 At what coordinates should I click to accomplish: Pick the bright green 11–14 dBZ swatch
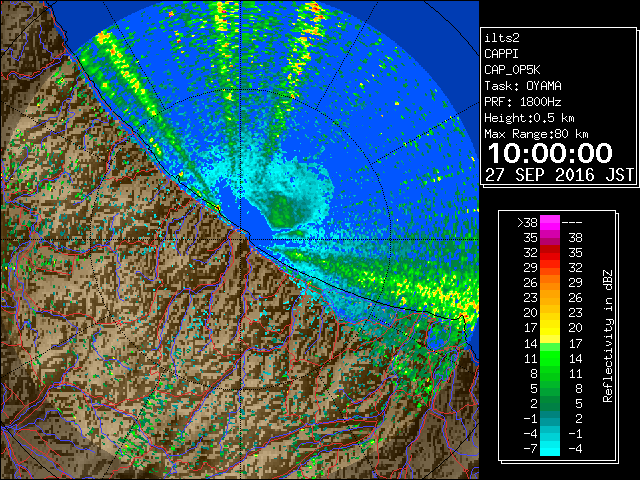(550, 358)
